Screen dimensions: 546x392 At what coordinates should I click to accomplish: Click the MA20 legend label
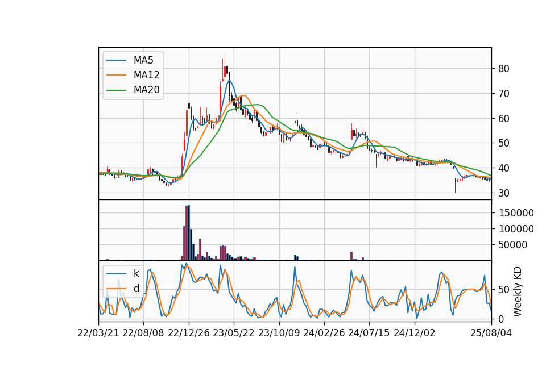(x=146, y=90)
